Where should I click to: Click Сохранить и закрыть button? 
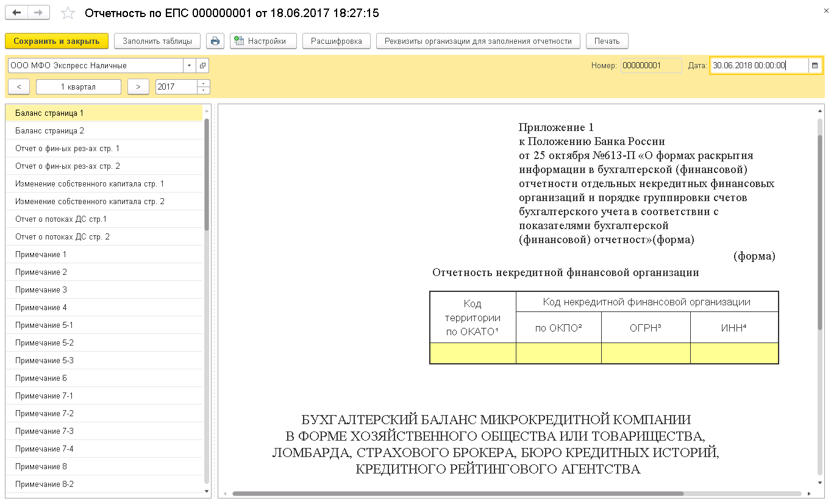(x=57, y=41)
